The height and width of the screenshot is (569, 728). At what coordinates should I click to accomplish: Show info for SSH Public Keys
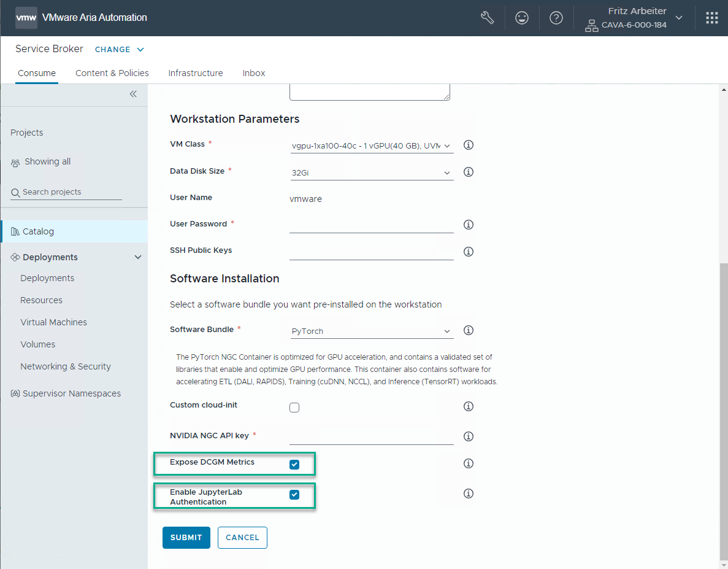pos(469,252)
